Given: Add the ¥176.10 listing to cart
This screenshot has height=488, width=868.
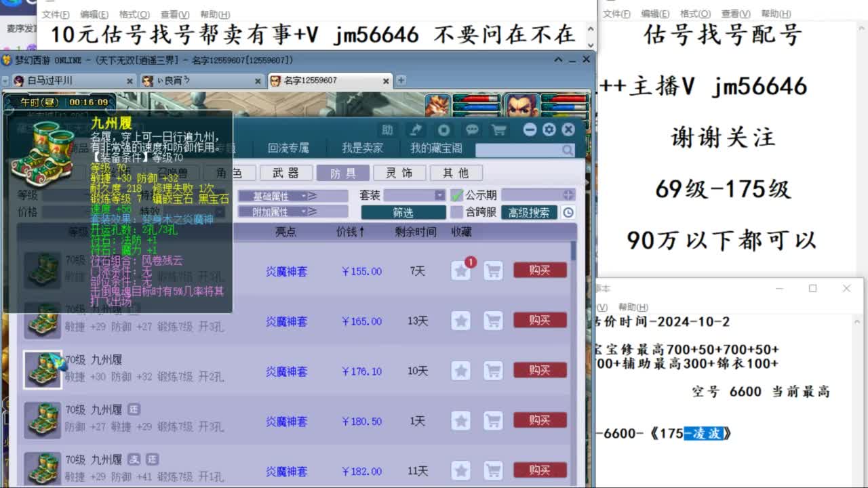Looking at the screenshot, I should click(494, 371).
